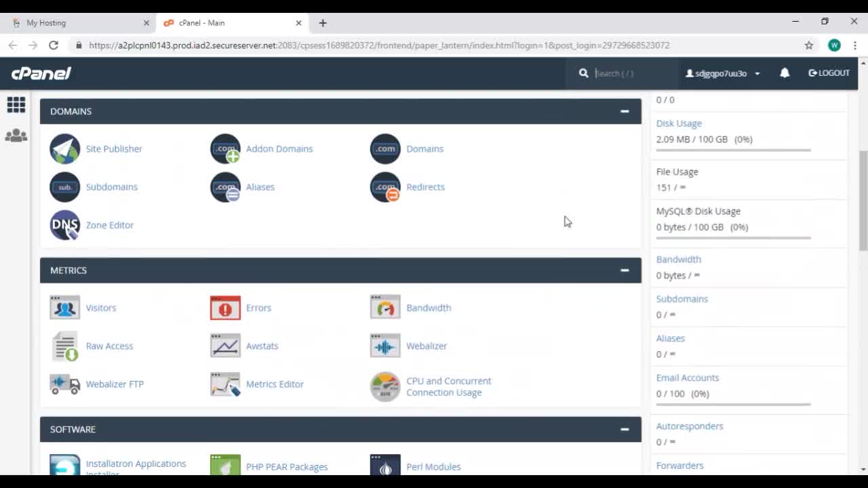868x488 pixels.
Task: Click the Awstats chart icon
Action: (x=225, y=346)
